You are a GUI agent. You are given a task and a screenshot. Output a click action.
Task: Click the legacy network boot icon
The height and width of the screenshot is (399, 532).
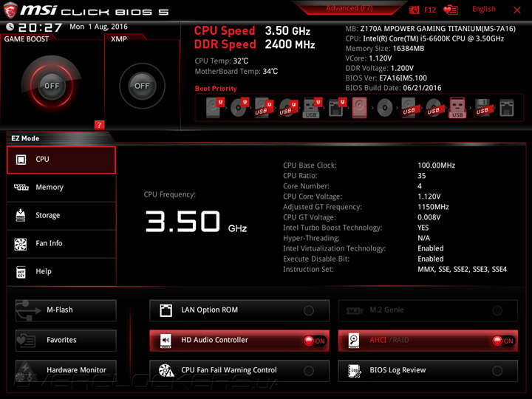pos(507,108)
